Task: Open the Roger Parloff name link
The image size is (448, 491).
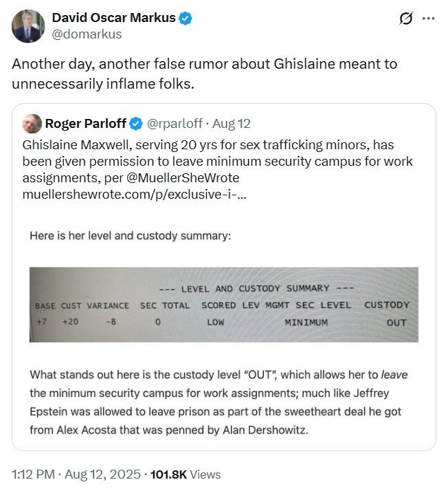Action: click(x=86, y=124)
